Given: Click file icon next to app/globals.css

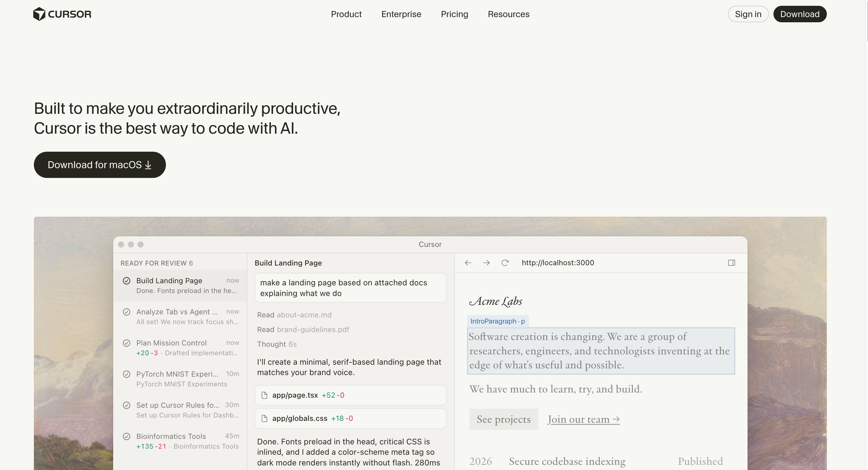Looking at the screenshot, I should pyautogui.click(x=264, y=418).
